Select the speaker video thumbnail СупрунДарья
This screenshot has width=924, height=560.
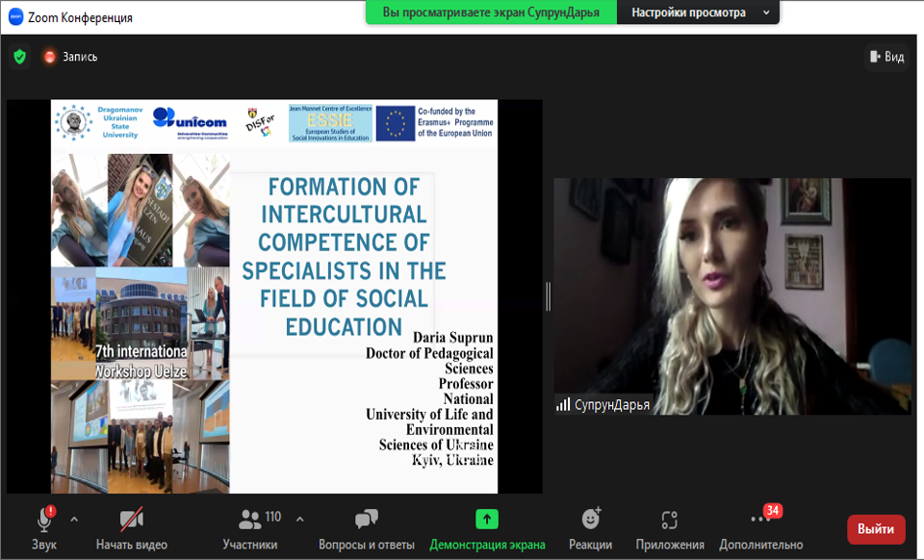[x=731, y=296]
